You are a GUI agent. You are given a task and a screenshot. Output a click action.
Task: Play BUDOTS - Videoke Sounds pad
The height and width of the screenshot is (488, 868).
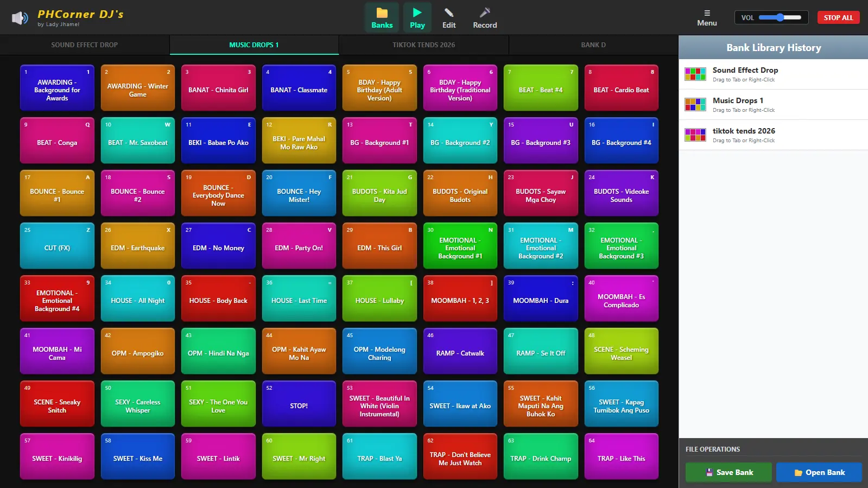click(x=622, y=193)
